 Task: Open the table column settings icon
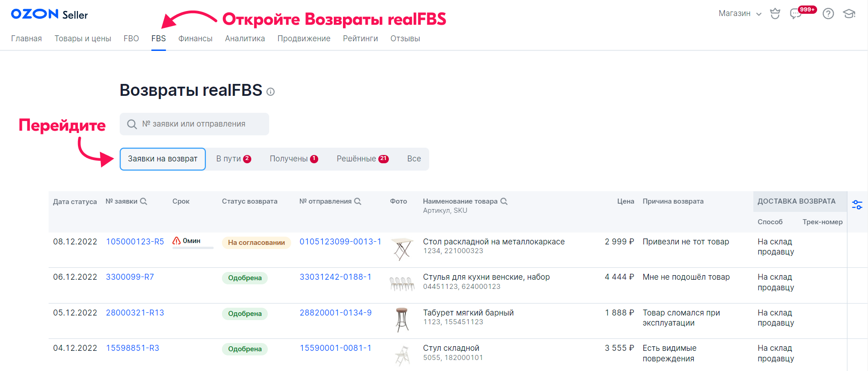pyautogui.click(x=857, y=205)
